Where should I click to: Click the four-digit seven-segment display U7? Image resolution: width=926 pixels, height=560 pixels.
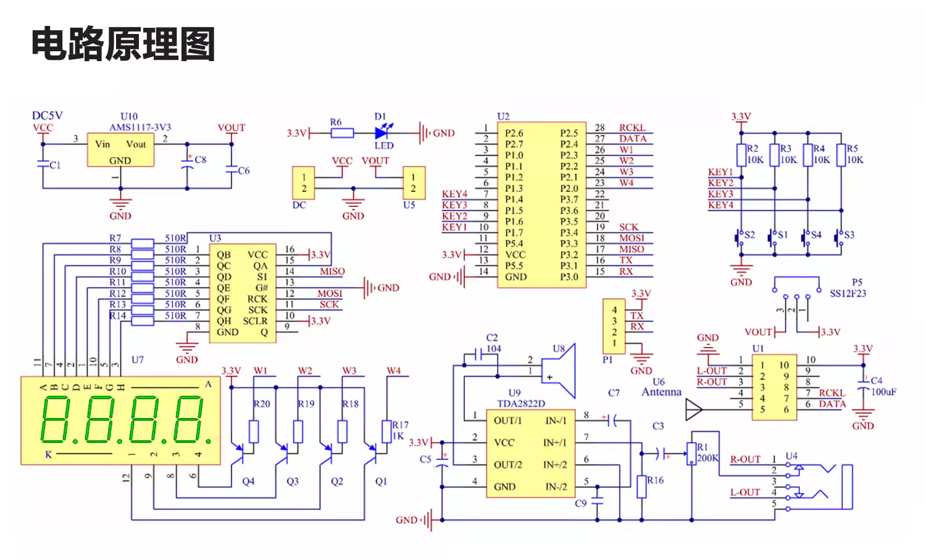121,420
